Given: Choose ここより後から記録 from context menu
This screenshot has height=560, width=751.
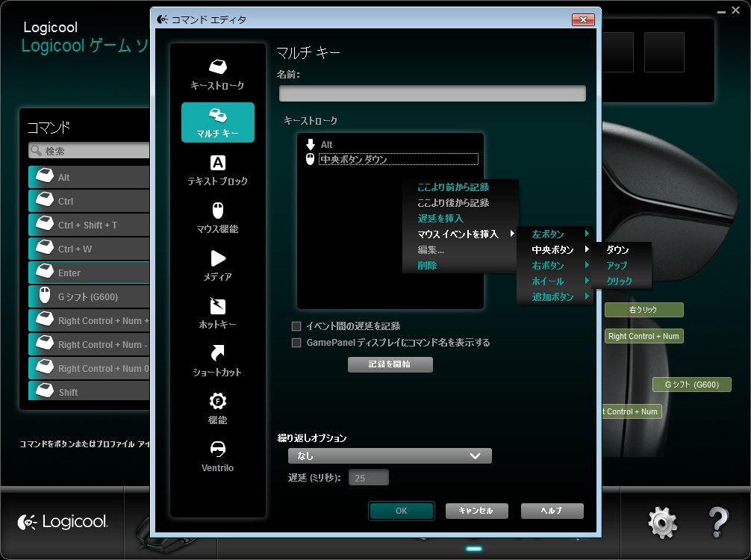Looking at the screenshot, I should tap(453, 202).
